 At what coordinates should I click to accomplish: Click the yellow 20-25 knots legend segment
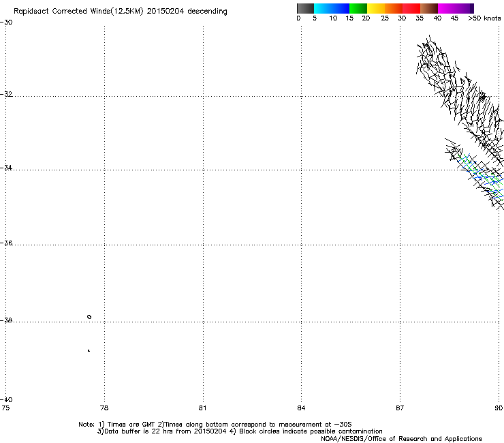(375, 8)
